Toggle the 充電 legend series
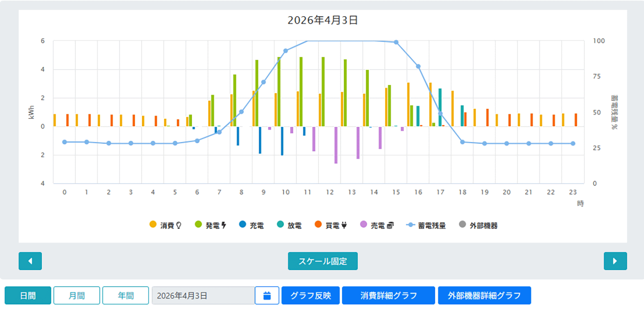Viewport: 644px width, 312px height. 251,225
